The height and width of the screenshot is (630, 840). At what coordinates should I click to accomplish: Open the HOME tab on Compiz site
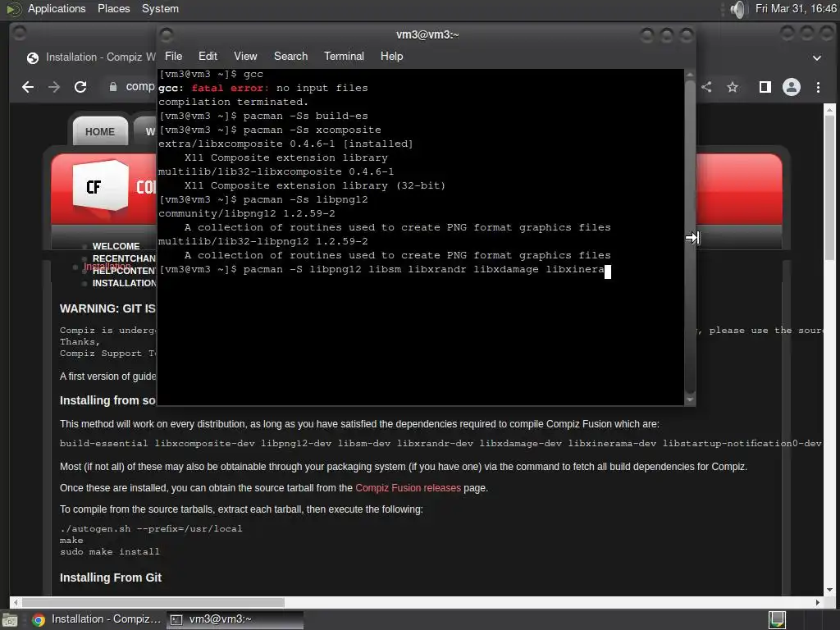[x=100, y=131]
